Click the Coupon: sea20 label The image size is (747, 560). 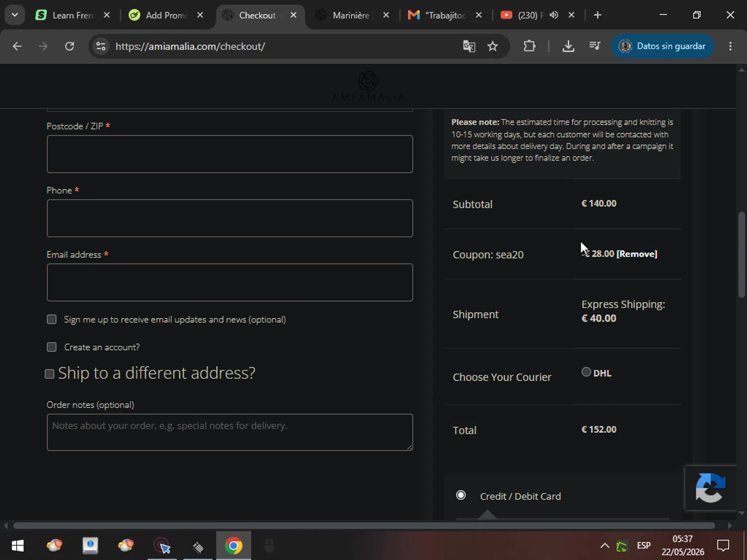pos(488,254)
